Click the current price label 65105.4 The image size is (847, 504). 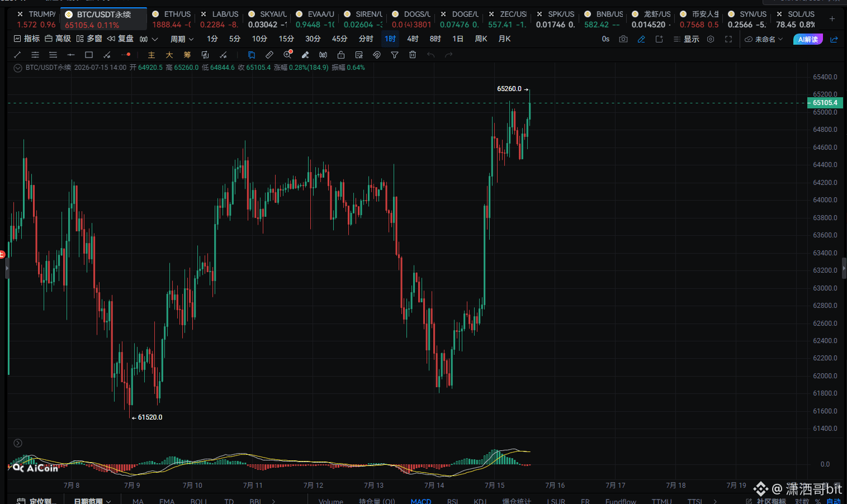[825, 103]
